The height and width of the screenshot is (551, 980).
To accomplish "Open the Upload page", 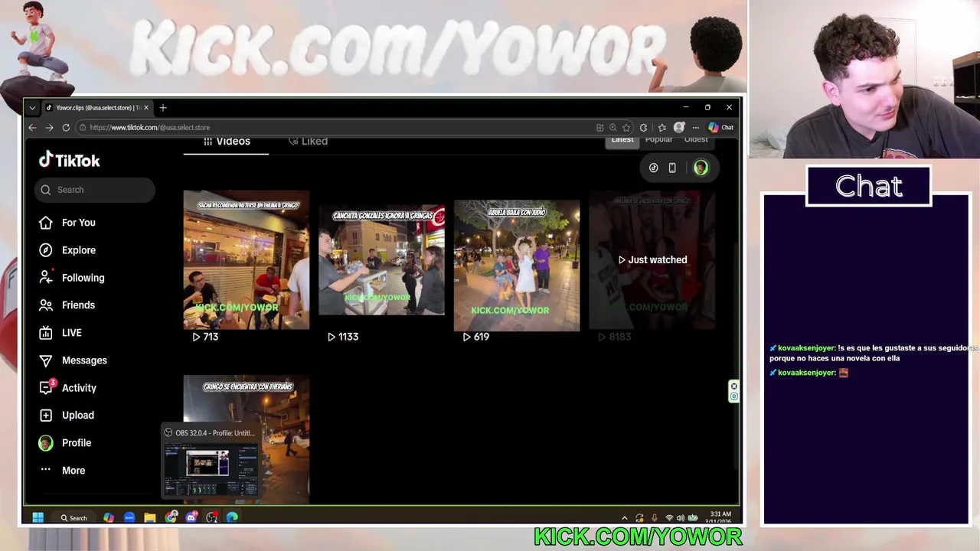I will [x=67, y=416].
